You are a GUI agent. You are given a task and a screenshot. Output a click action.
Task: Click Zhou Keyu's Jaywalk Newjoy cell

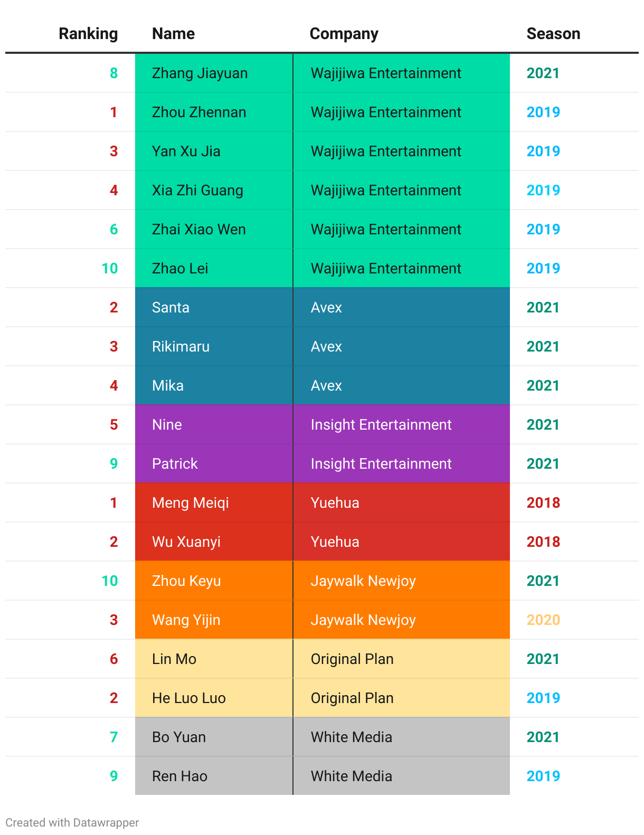pyautogui.click(x=363, y=581)
